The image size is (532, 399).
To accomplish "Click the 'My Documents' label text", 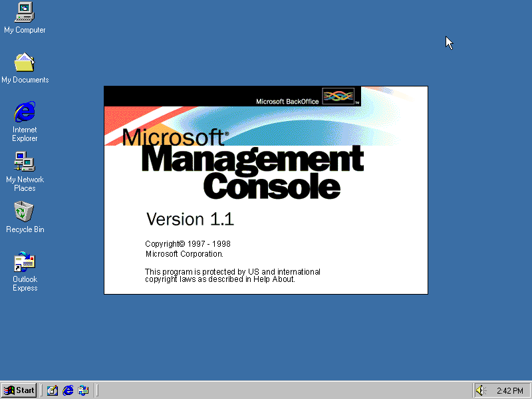I will point(25,80).
